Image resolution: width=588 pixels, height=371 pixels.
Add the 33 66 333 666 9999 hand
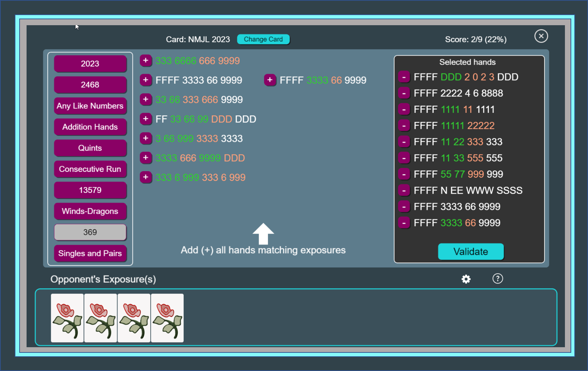(146, 100)
